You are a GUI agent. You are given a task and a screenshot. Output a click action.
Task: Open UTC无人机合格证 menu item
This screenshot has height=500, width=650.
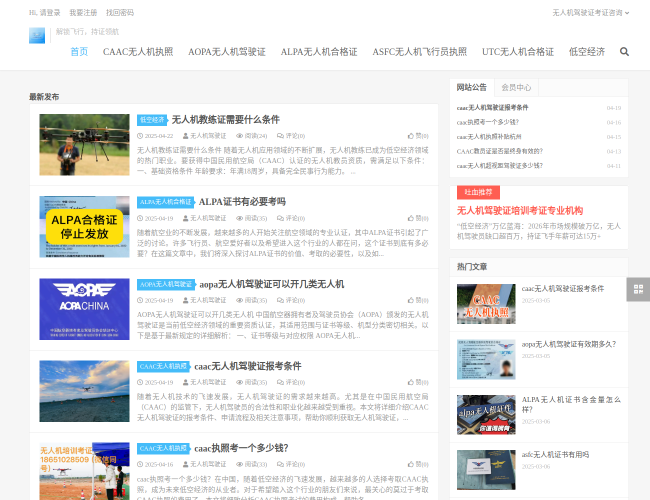click(x=518, y=52)
